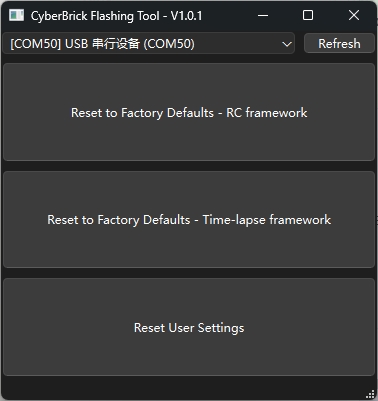This screenshot has width=378, height=401.
Task: Click the square maximize icon in title bar
Action: coord(308,15)
